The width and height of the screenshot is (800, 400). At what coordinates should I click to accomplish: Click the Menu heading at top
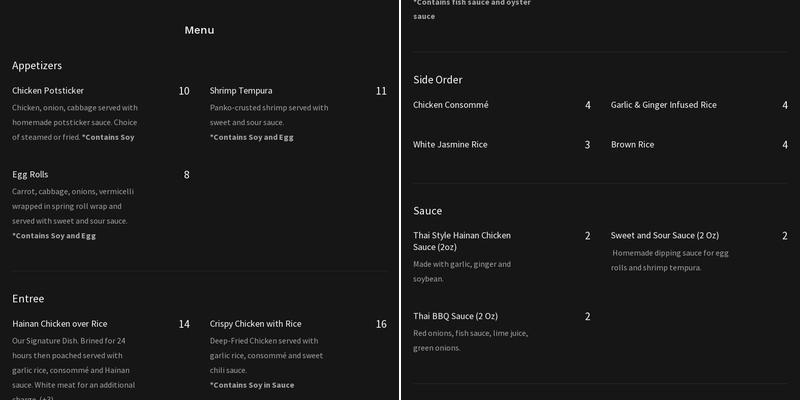point(199,30)
